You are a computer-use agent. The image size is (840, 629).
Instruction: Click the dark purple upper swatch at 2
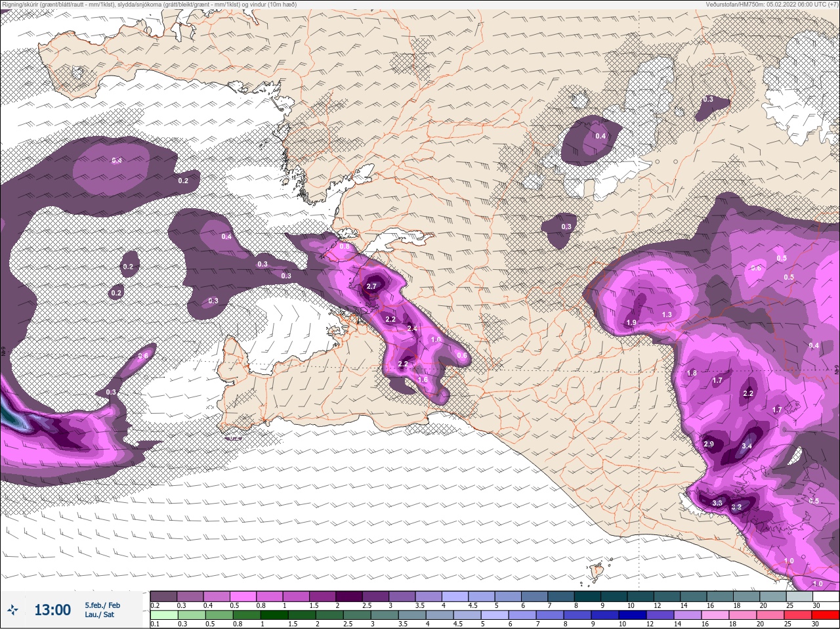pyautogui.click(x=349, y=596)
